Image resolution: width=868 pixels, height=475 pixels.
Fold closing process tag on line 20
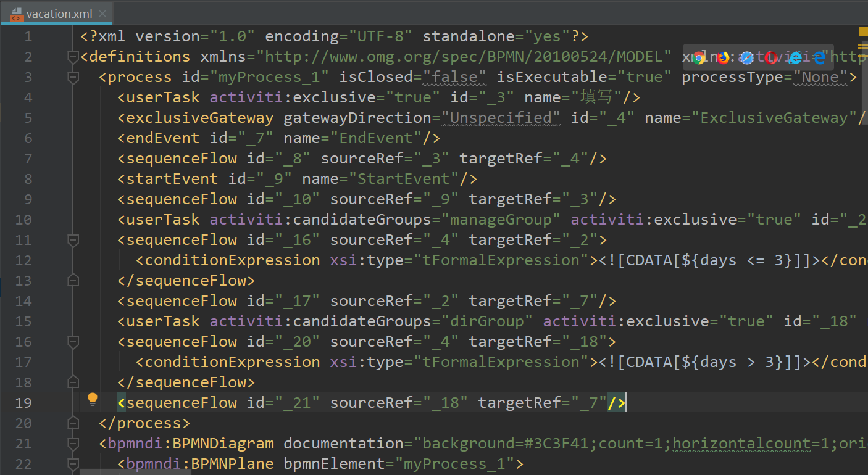click(x=73, y=423)
